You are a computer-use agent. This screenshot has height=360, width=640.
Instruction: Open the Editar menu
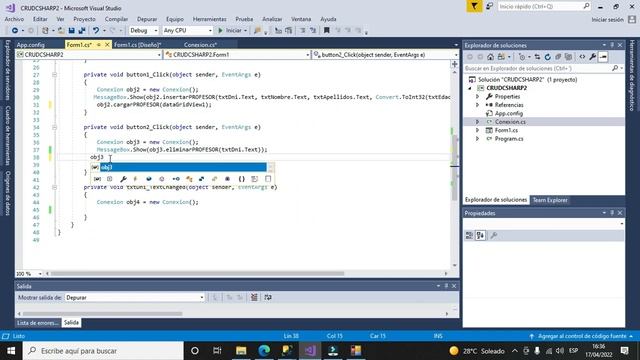click(x=40, y=19)
